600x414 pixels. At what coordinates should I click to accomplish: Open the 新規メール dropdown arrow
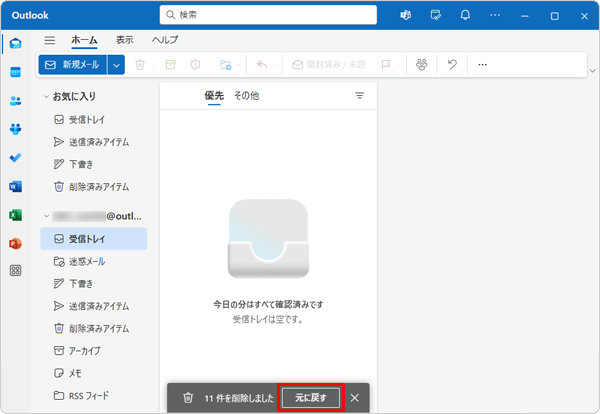point(116,65)
